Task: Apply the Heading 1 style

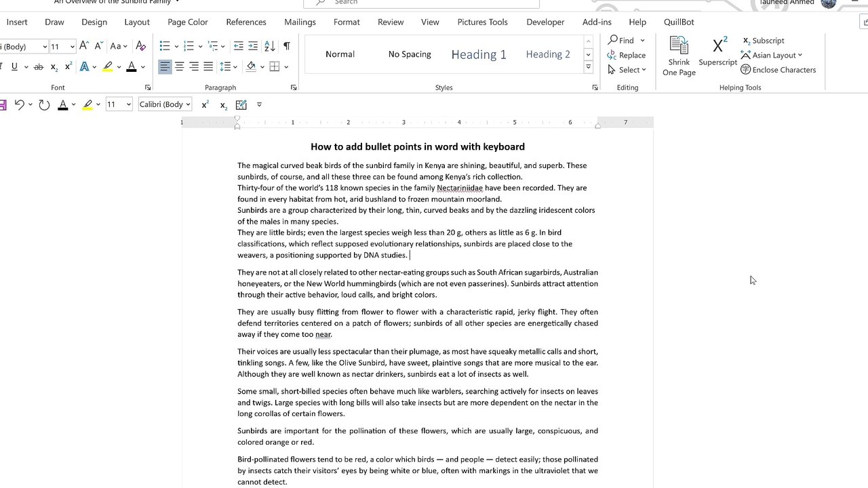Action: point(479,54)
